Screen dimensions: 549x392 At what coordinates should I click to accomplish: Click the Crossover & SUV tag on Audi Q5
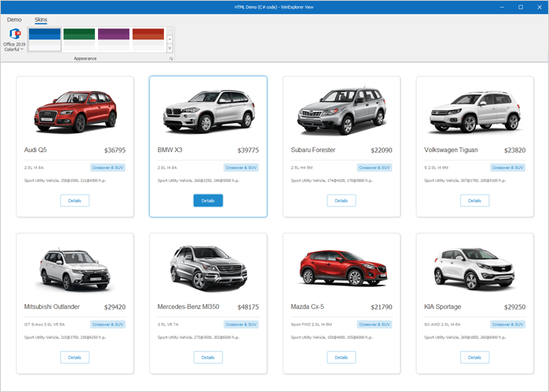click(x=108, y=168)
